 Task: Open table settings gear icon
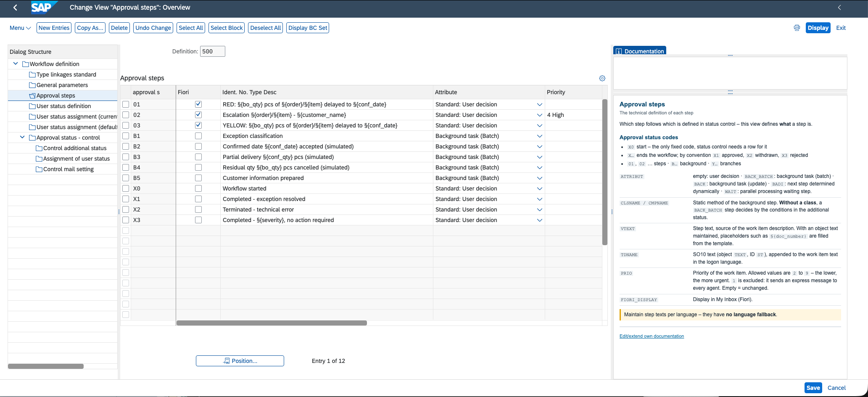[602, 78]
